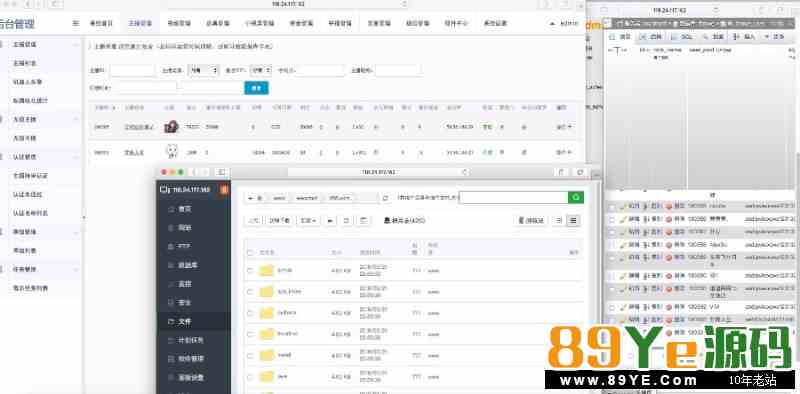Click blue search button in 后台管理 filters
The image size is (800, 394).
257,88
